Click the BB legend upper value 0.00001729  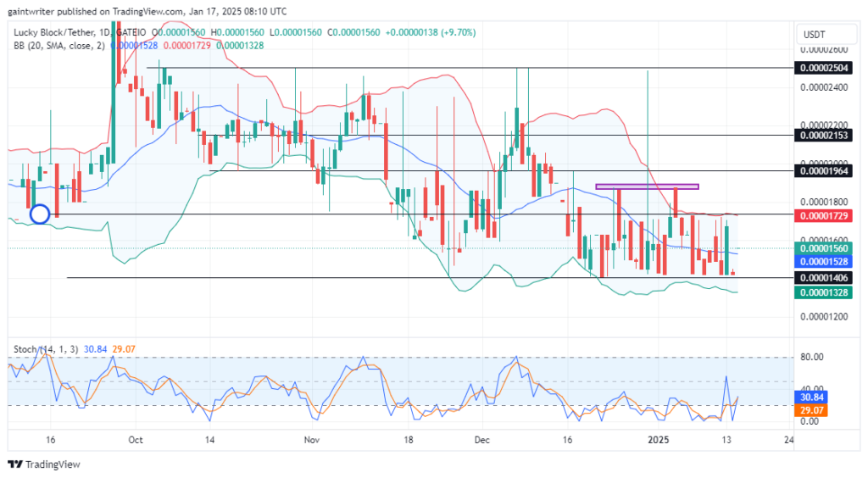186,46
